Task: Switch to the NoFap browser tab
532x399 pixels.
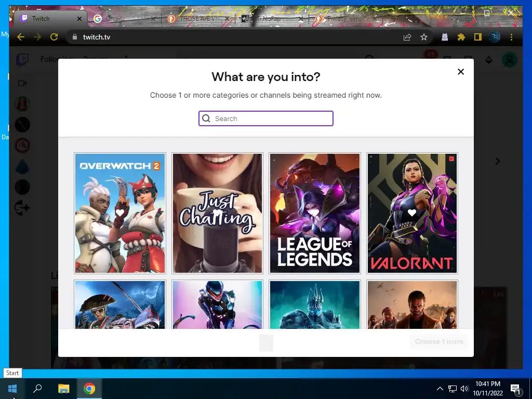Action: click(271, 19)
